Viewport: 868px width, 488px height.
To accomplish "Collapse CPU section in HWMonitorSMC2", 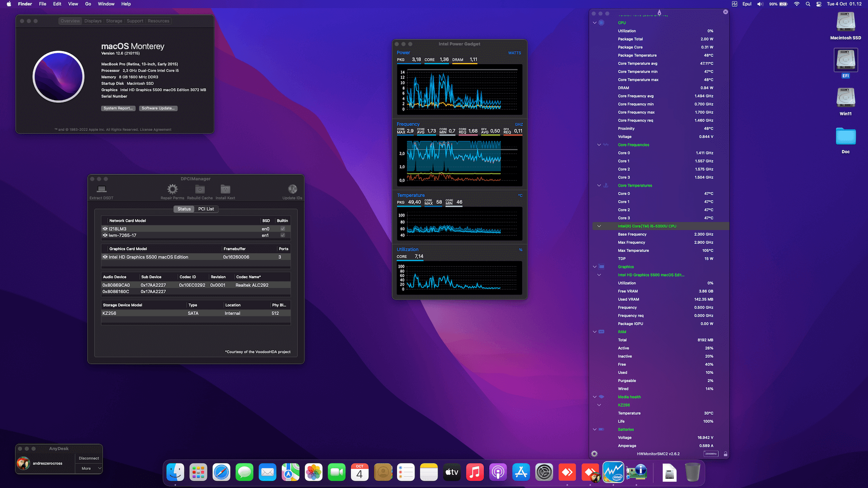I will [594, 23].
